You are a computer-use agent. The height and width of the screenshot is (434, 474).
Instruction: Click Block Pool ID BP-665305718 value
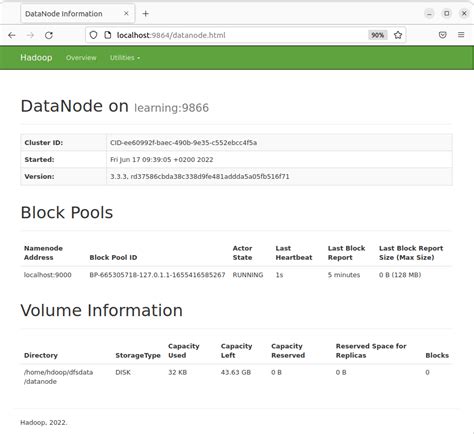157,275
